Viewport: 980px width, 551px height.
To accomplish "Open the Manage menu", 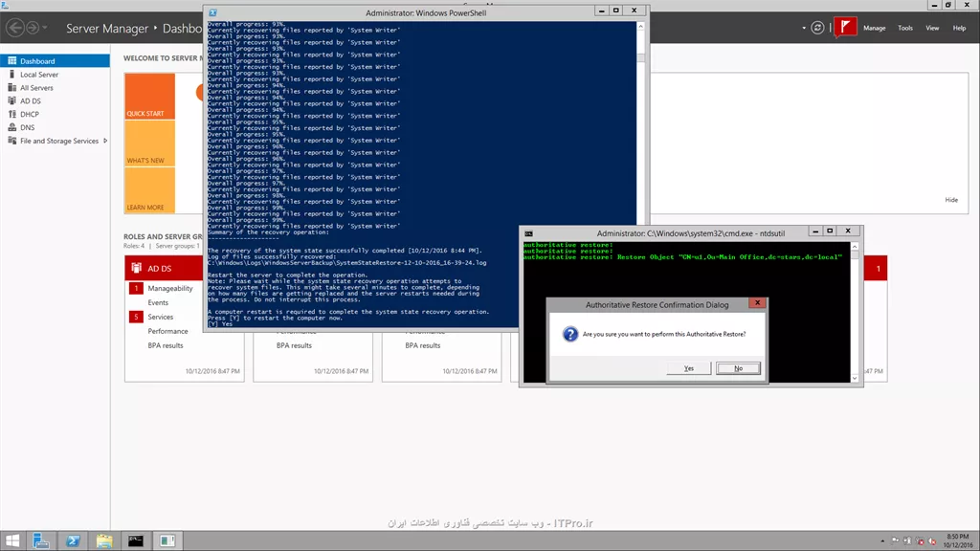I will (875, 28).
